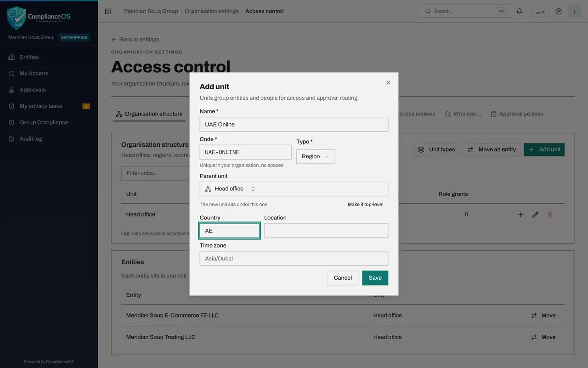Go Back to settings
The width and height of the screenshot is (588, 368).
click(135, 40)
